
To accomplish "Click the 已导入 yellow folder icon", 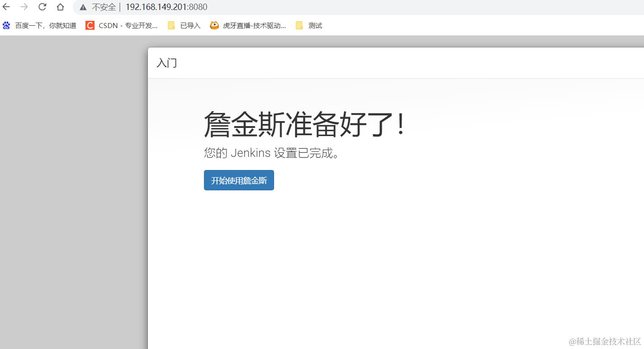I will click(x=171, y=25).
